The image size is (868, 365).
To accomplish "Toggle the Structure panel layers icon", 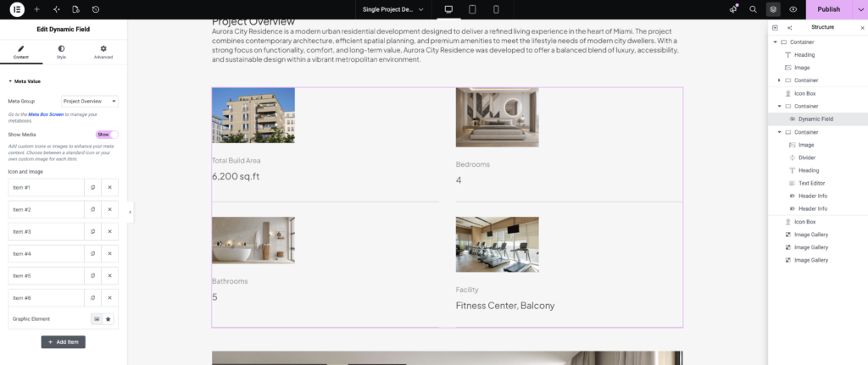I will click(773, 9).
